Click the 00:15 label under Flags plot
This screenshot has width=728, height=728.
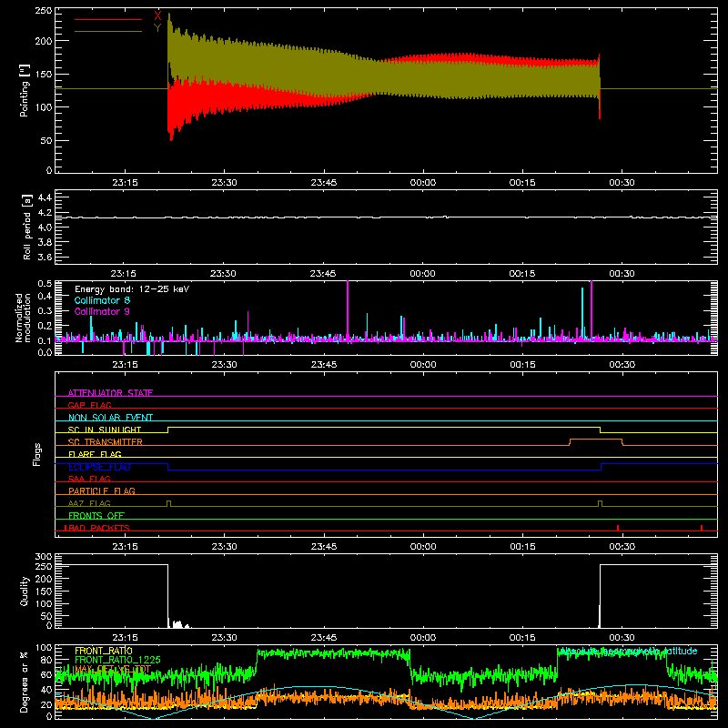coord(522,547)
